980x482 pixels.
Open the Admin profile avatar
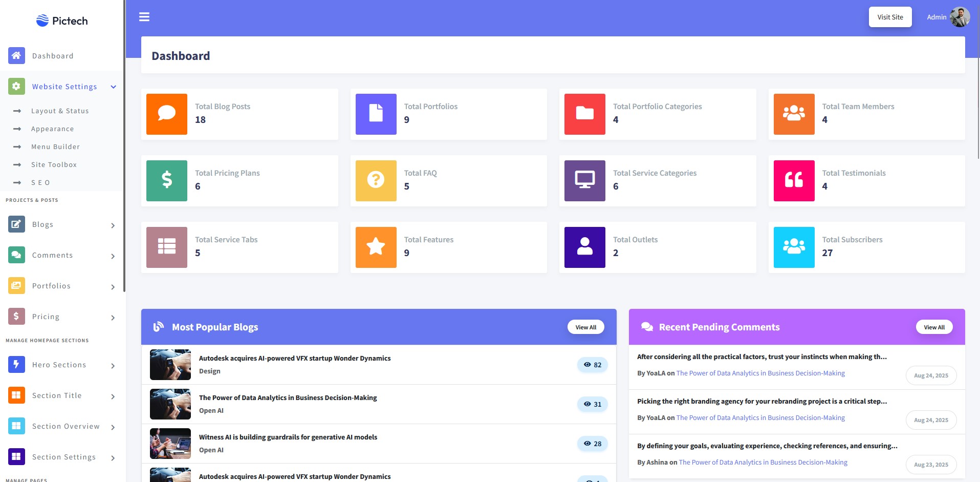(960, 17)
